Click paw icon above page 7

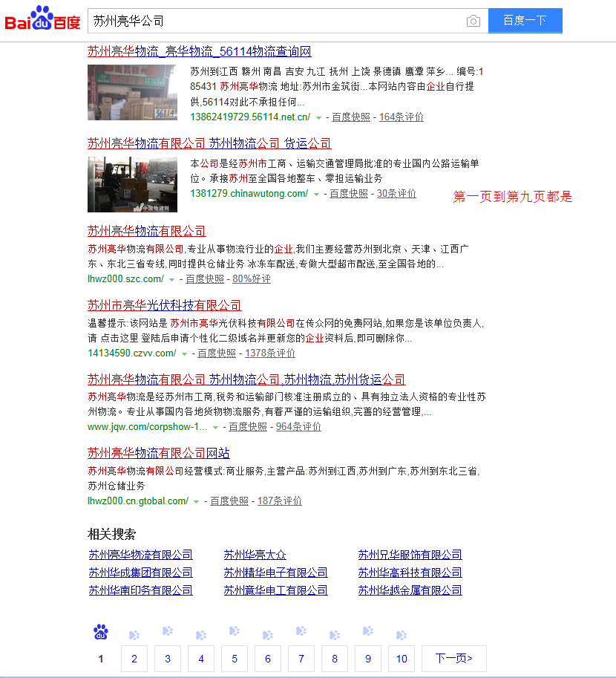301,631
